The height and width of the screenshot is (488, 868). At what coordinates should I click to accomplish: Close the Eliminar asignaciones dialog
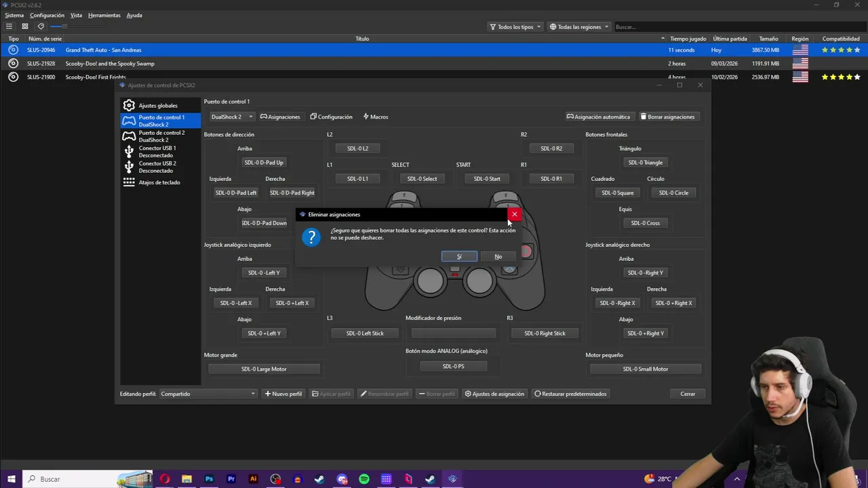514,214
